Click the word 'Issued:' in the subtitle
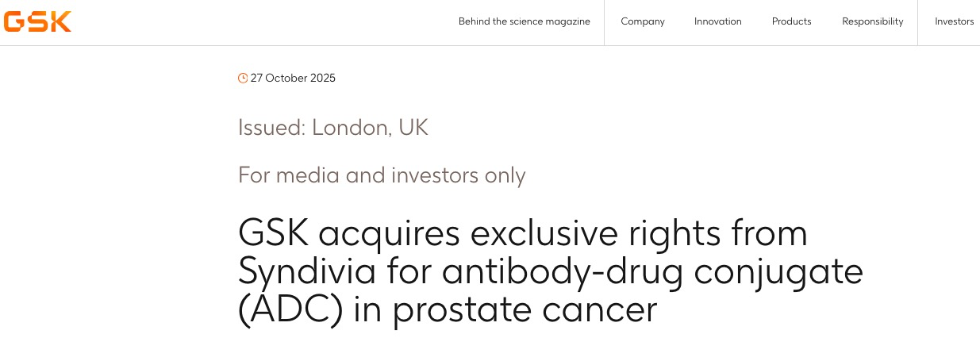 pyautogui.click(x=271, y=127)
